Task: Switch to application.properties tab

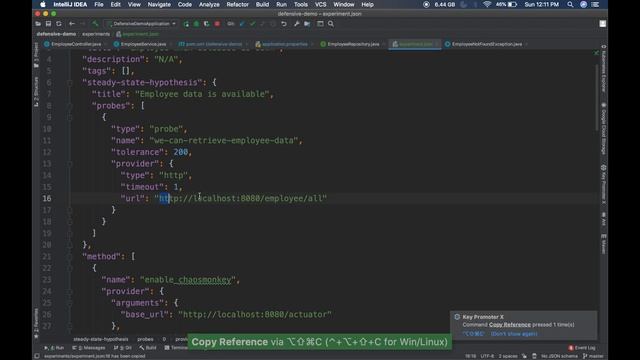Action: coord(284,44)
